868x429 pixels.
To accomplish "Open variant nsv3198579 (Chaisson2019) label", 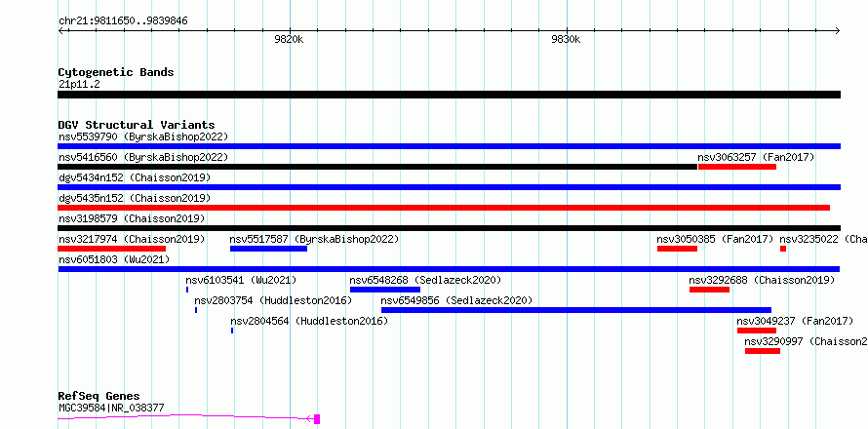I will pos(132,218).
